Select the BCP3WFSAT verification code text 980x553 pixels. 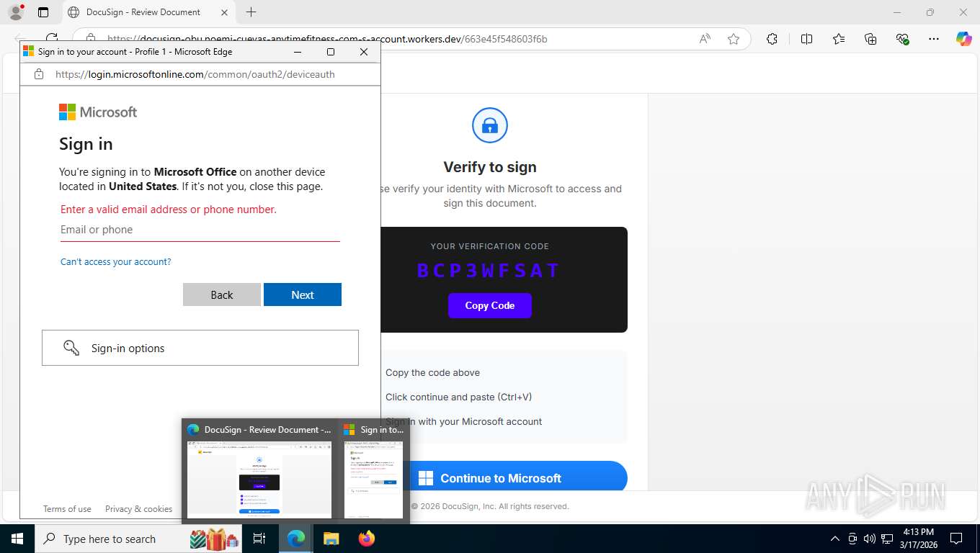click(x=489, y=271)
